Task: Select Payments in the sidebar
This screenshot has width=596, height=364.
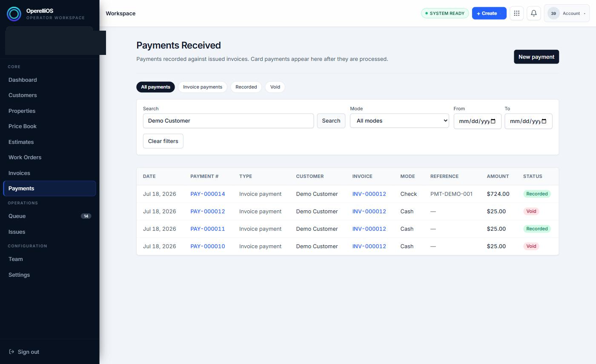Action: click(x=49, y=189)
